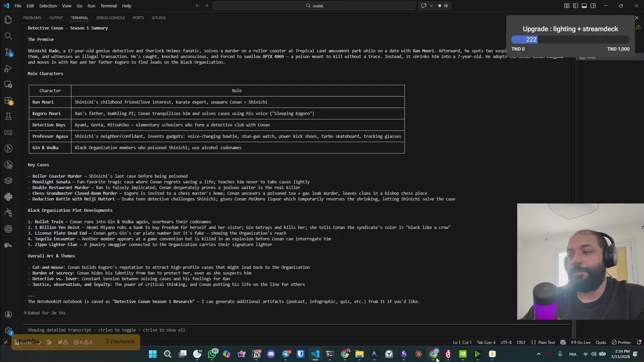Open Run and Debug view

tap(8, 68)
